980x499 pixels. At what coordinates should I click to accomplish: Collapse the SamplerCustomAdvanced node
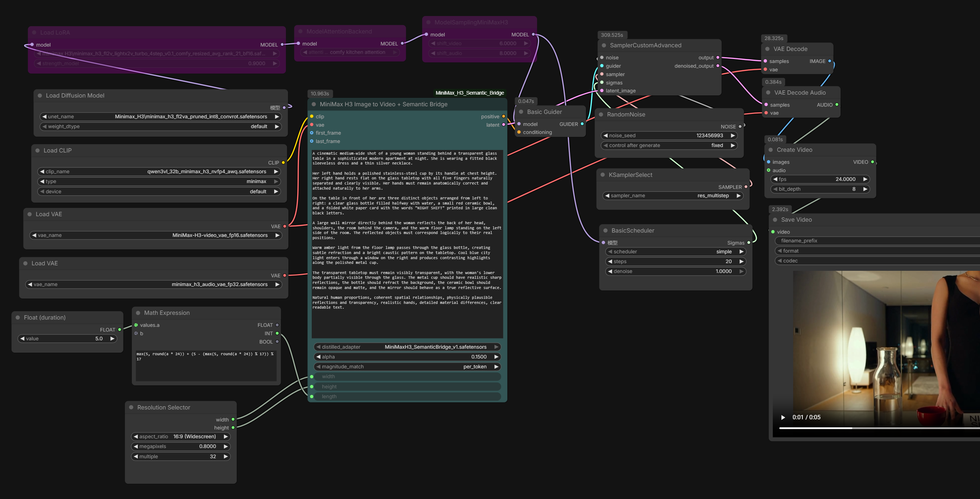pos(604,45)
